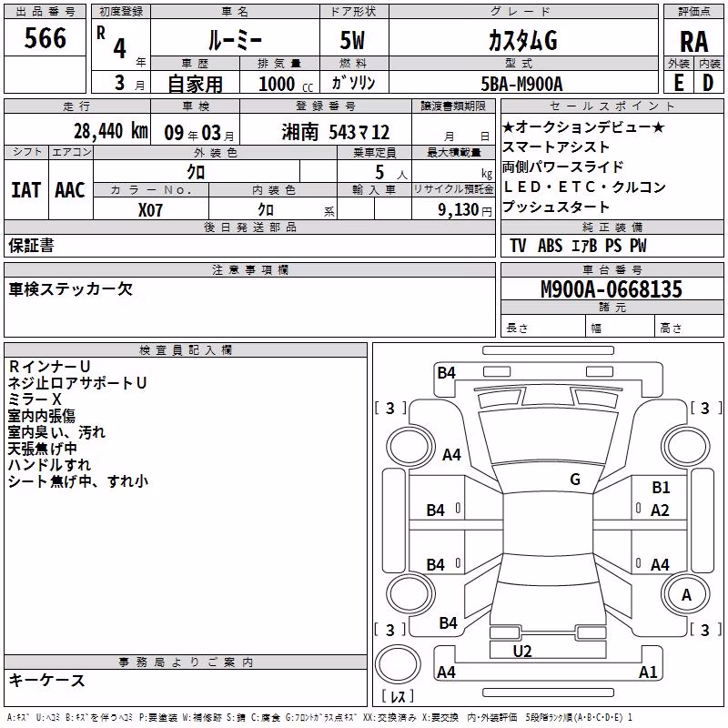Select chassis number M900A-0668135
728x728 pixels.
pyautogui.click(x=612, y=288)
